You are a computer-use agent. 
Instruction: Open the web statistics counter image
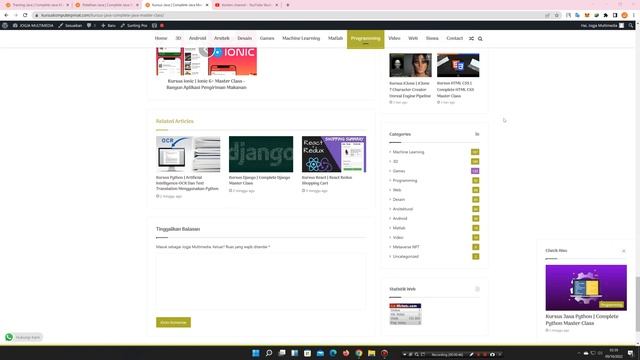pyautogui.click(x=405, y=314)
